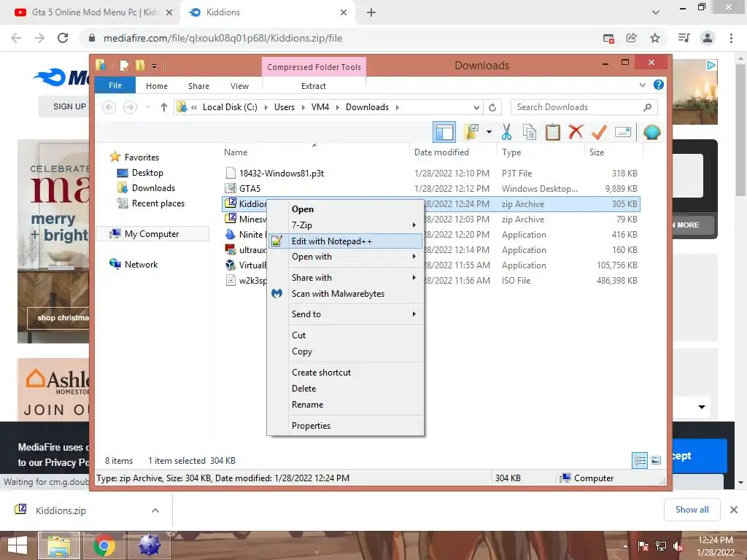Sort by the Size column header
This screenshot has height=560, width=747.
614,152
